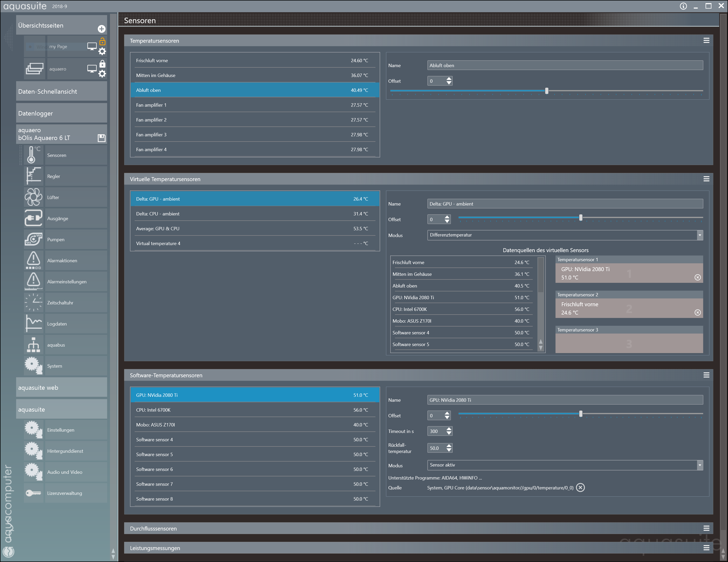Open the Differenztemperatur Modus dropdown
The image size is (728, 562).
click(700, 235)
